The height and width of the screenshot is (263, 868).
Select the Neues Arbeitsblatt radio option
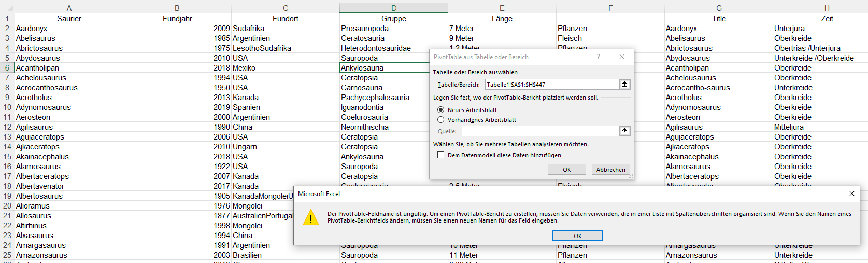(440, 110)
